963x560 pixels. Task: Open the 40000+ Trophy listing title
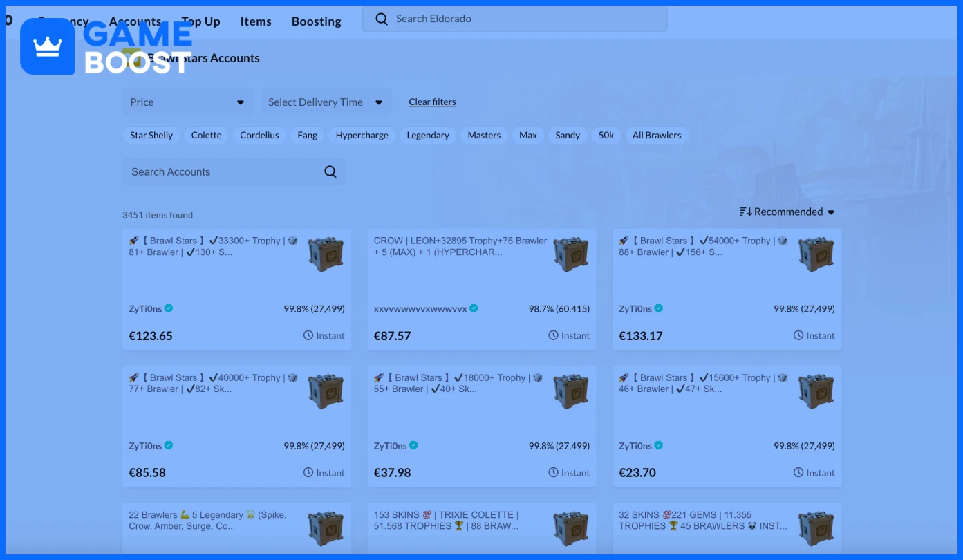tap(214, 383)
